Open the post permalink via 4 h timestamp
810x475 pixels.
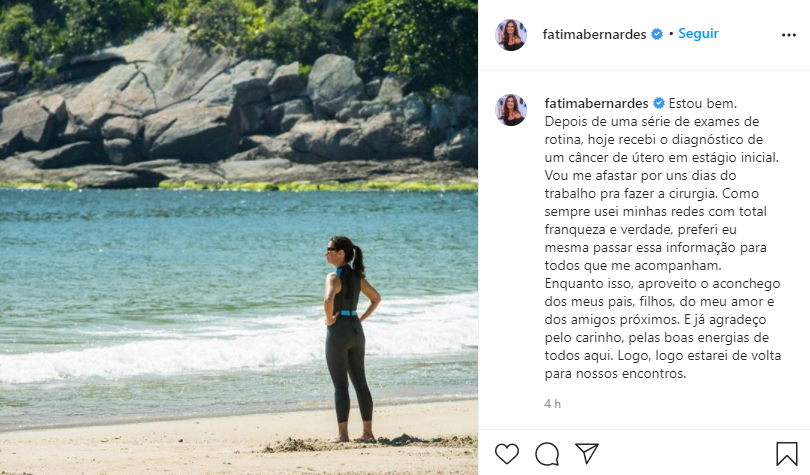pos(552,404)
